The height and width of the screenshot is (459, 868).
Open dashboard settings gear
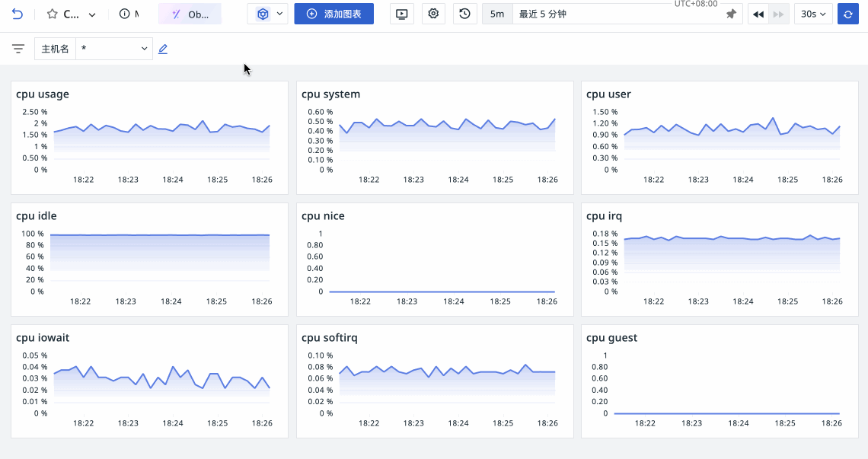(x=433, y=14)
